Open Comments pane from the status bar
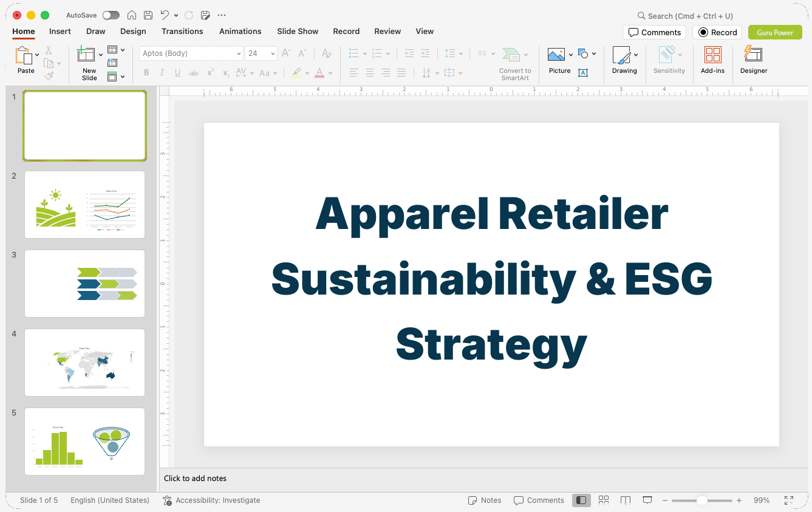This screenshot has width=812, height=512. click(539, 500)
